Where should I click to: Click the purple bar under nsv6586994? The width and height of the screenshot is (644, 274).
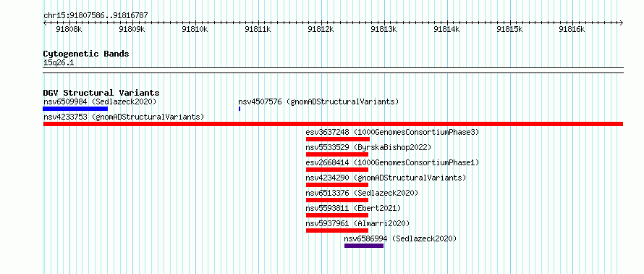pyautogui.click(x=364, y=246)
